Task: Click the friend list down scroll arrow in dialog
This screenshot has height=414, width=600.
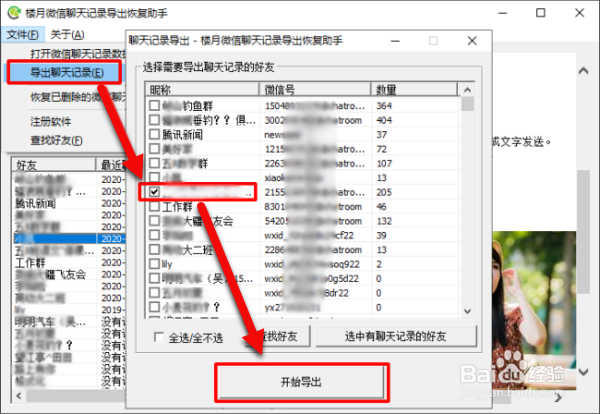Action: (467, 311)
